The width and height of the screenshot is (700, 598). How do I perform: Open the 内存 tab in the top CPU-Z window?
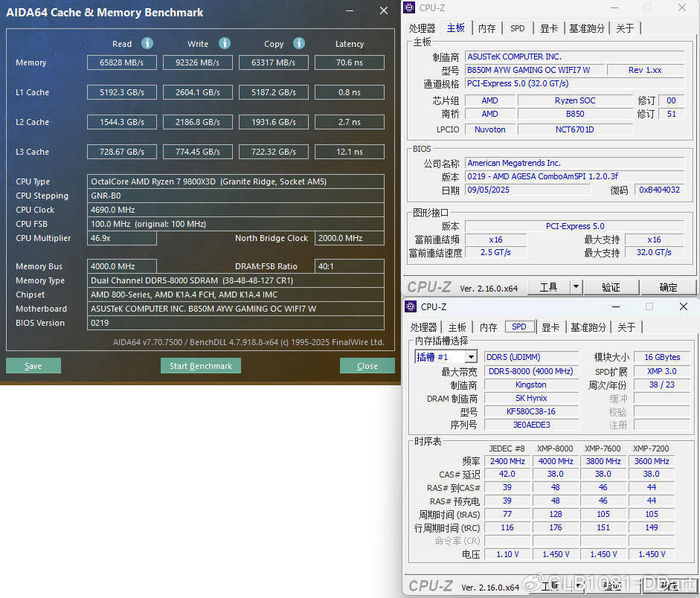(x=487, y=29)
